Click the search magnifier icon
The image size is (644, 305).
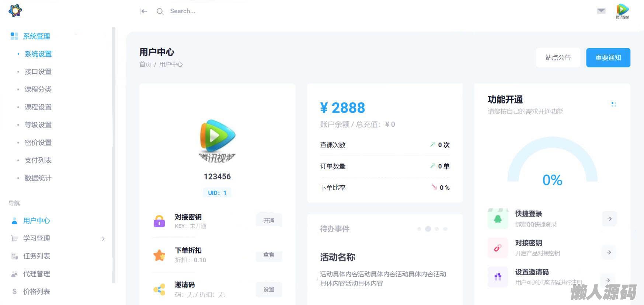coord(160,11)
